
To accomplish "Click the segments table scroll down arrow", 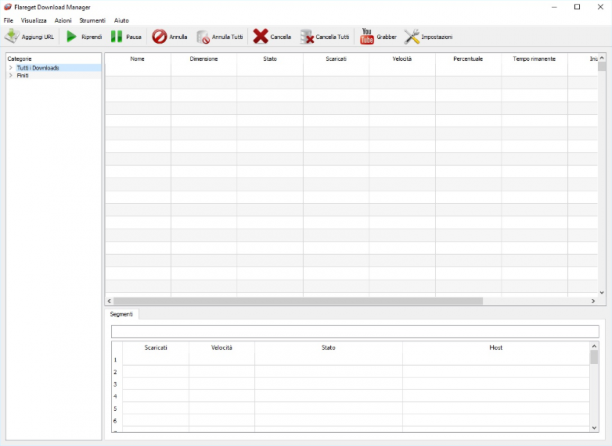I will (594, 428).
